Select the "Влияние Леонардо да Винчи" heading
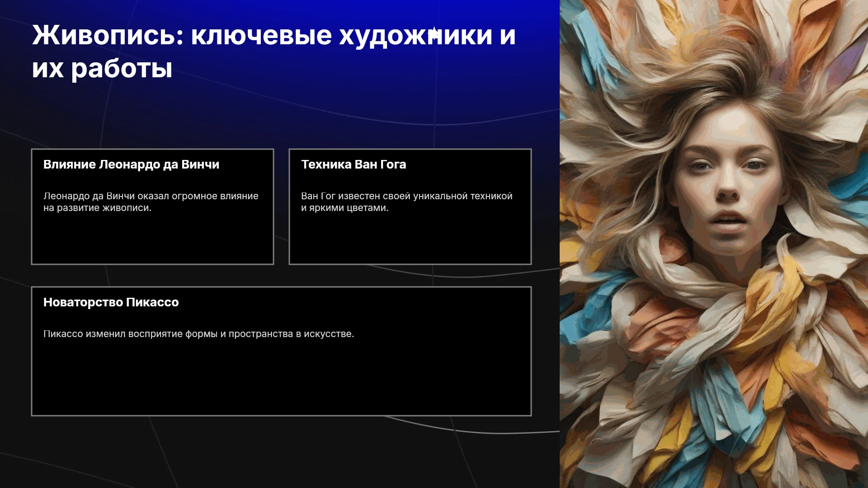The height and width of the screenshot is (488, 868). (131, 164)
